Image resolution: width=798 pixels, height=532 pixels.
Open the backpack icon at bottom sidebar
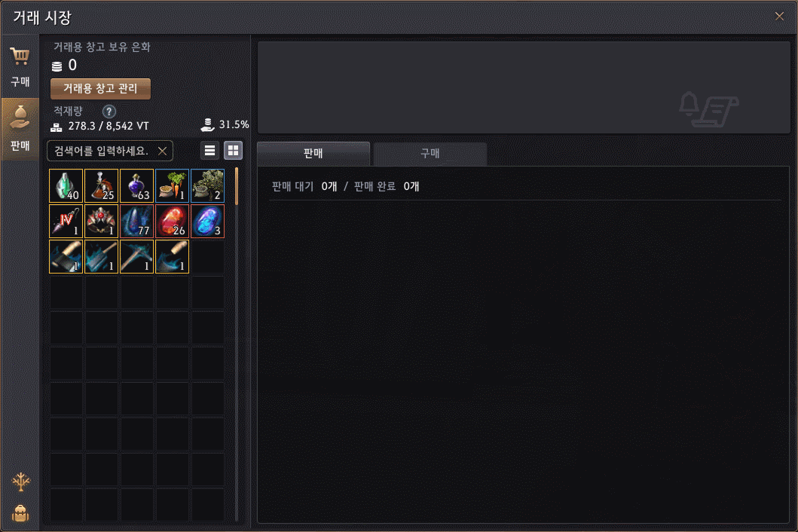20,513
